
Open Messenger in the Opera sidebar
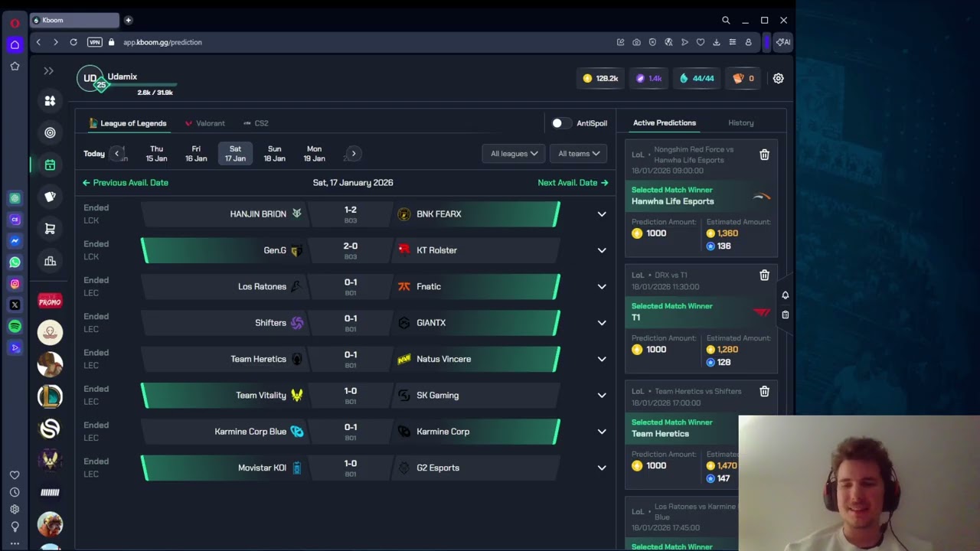pos(15,241)
